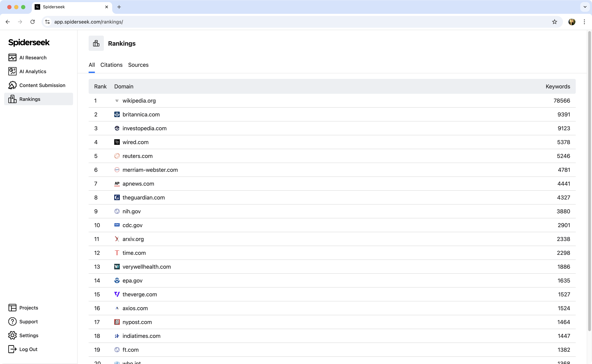This screenshot has width=592, height=364.
Task: Click the Rank column header
Action: pos(100,87)
